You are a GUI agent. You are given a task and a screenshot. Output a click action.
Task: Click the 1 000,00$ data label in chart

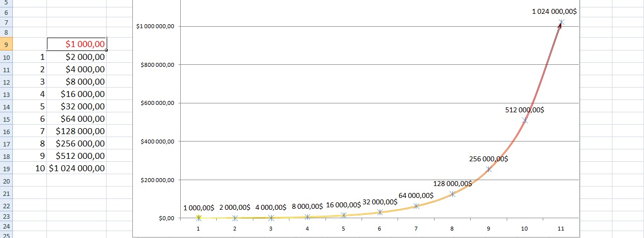point(199,207)
